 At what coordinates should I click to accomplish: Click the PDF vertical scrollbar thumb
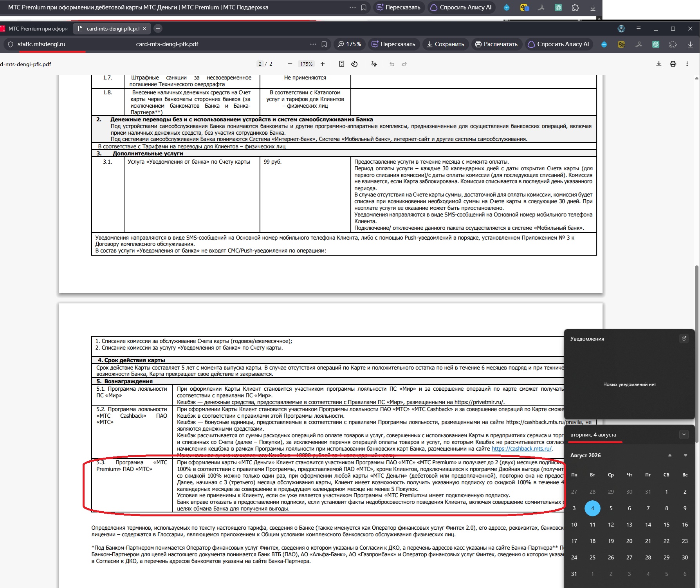pyautogui.click(x=696, y=354)
